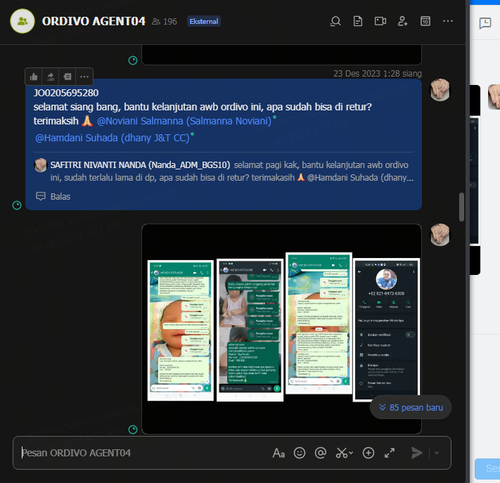
Task: Open mention @Noviani Salmanna (Salmanna Noviani)
Action: 184,121
